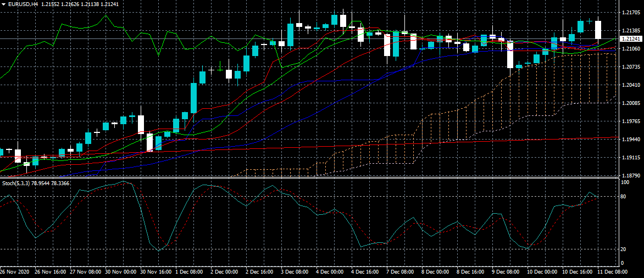Image resolution: width=644 pixels, height=278 pixels.
Task: Click price scale label 1.19765
Action: (x=632, y=121)
